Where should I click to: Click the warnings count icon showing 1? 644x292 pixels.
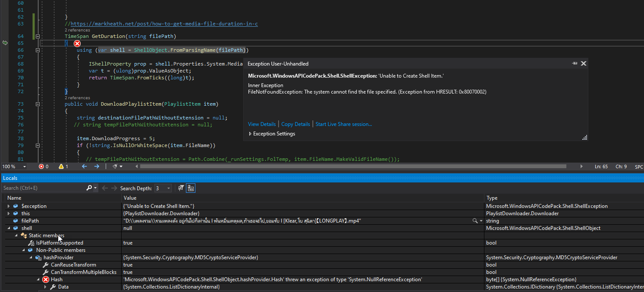click(61, 166)
